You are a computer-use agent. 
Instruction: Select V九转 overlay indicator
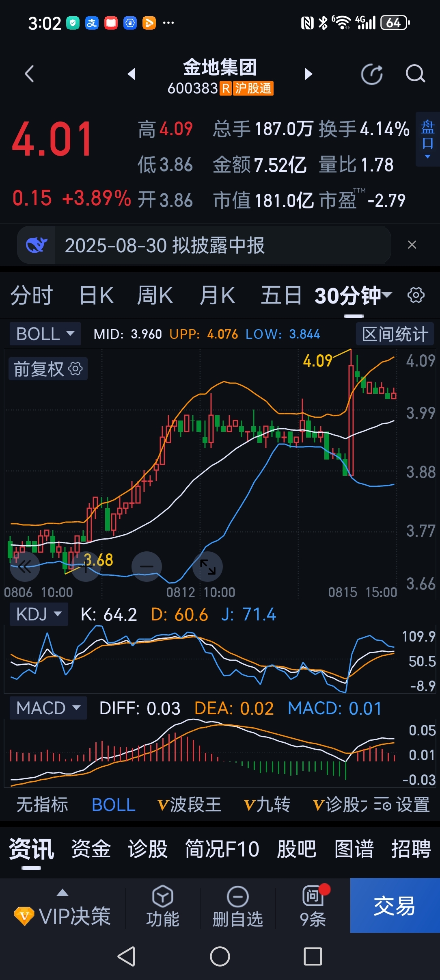pos(267,804)
